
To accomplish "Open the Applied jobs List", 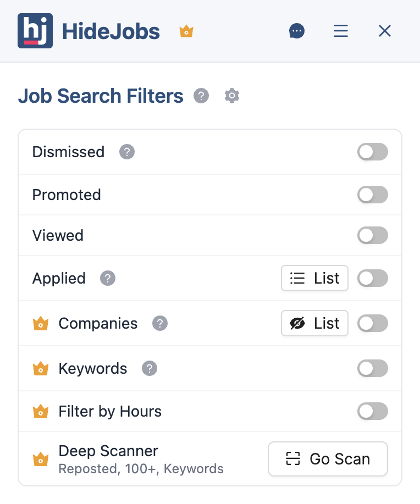I will pos(314,278).
